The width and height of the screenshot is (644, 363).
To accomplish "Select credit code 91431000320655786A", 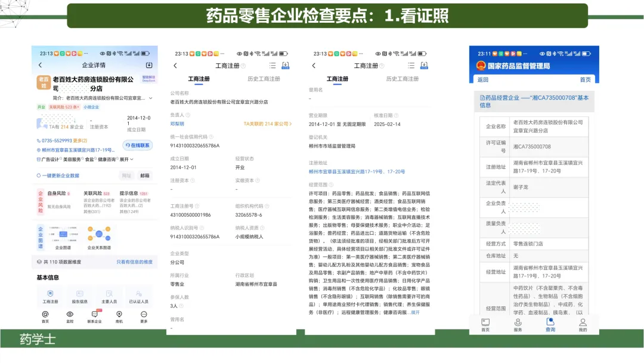I will tap(194, 146).
